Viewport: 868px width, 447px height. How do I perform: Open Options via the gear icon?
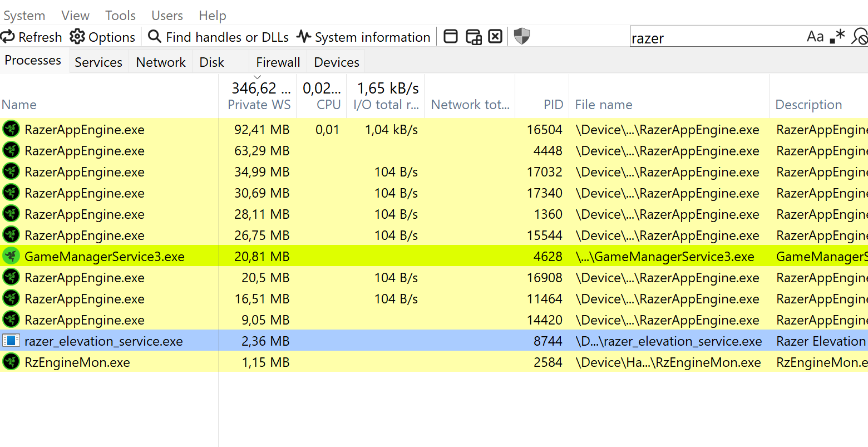click(x=77, y=37)
